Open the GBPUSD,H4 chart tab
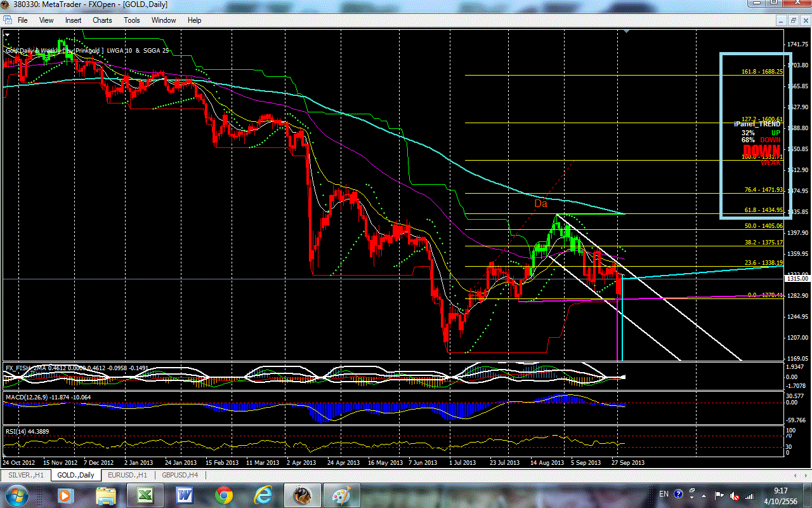The image size is (812, 508). [x=180, y=475]
